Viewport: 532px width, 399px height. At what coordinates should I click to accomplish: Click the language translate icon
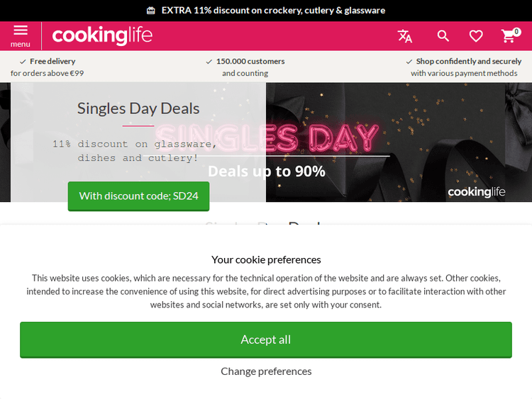tap(405, 36)
